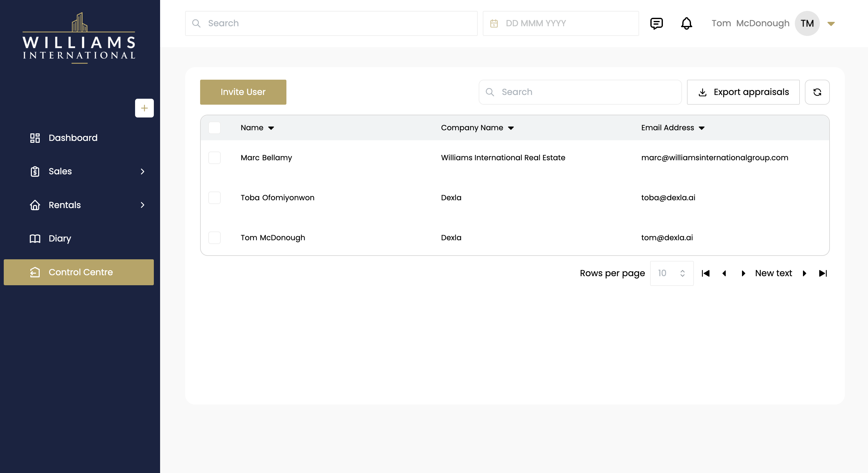Screen dimensions: 868x473
Task: Toggle the select-all header checkbox
Action: click(214, 128)
